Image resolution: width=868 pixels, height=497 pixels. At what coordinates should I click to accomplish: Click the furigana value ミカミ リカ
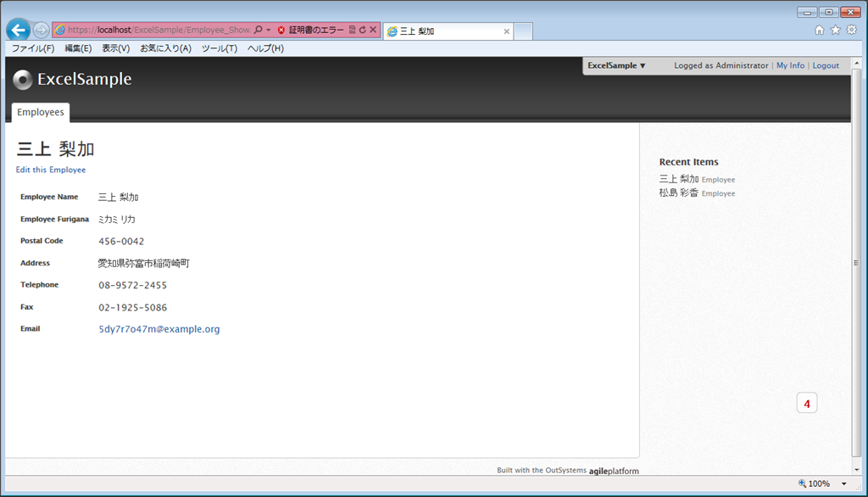pyautogui.click(x=117, y=219)
